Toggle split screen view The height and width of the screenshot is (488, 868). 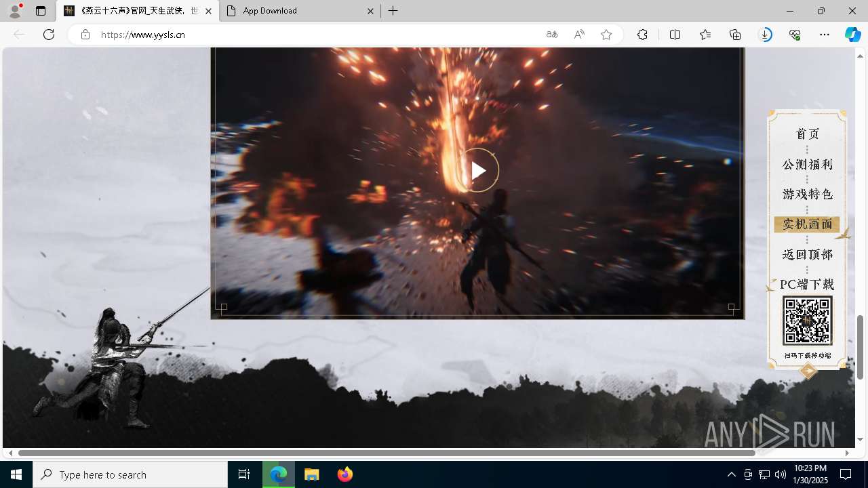tap(675, 35)
